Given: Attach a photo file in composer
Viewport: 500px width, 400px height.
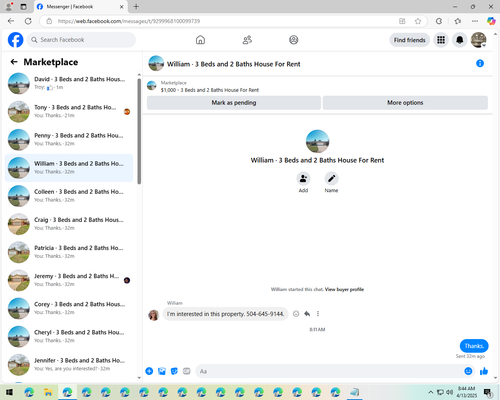Looking at the screenshot, I should (x=162, y=371).
